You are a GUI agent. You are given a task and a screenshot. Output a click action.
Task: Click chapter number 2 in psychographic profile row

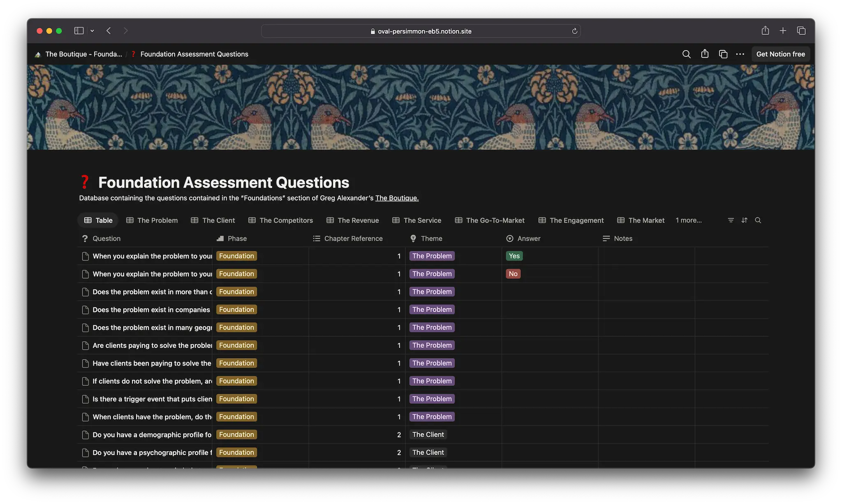pyautogui.click(x=399, y=453)
